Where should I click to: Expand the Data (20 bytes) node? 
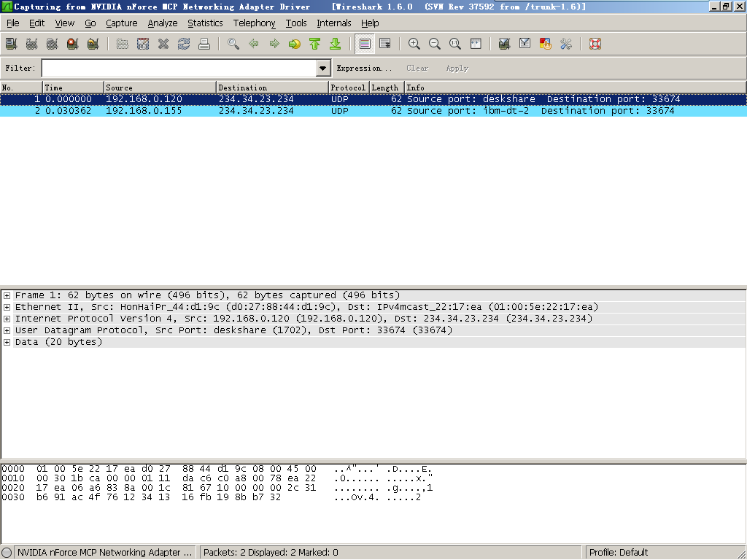[7, 343]
